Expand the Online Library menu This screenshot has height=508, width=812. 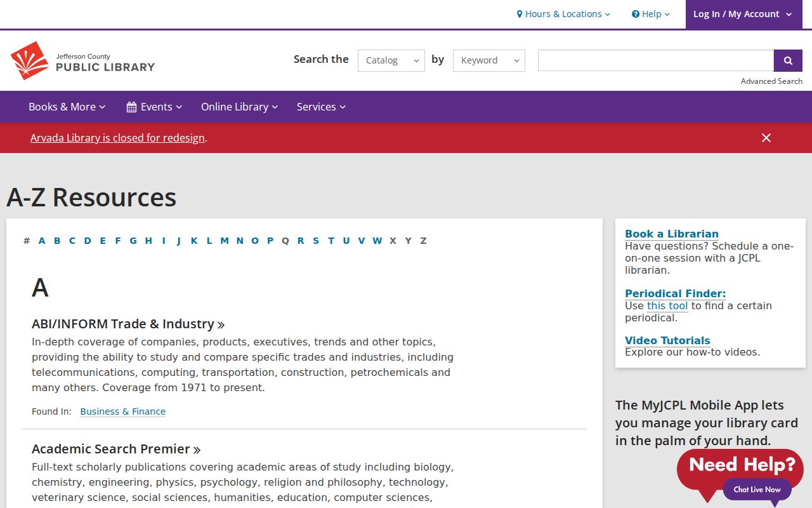pos(239,107)
